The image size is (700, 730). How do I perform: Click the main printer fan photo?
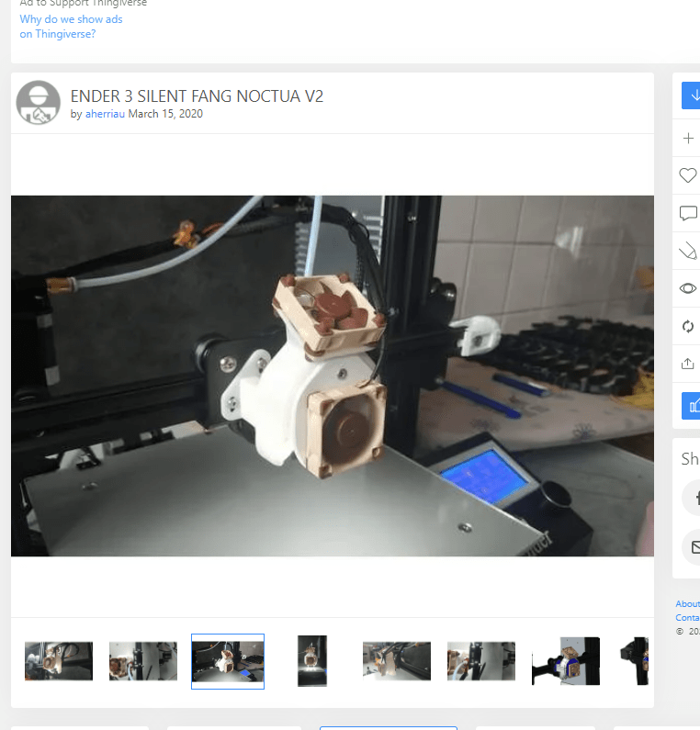point(332,376)
